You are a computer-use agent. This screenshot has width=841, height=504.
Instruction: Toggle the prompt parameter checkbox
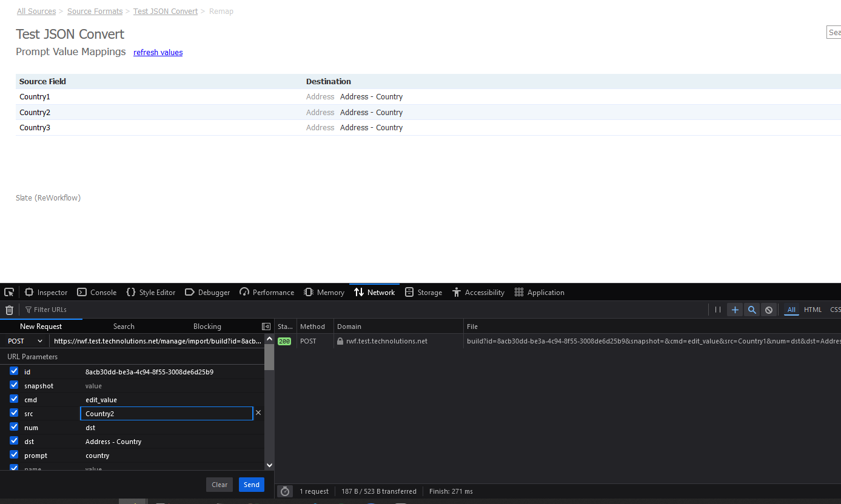[x=14, y=454]
